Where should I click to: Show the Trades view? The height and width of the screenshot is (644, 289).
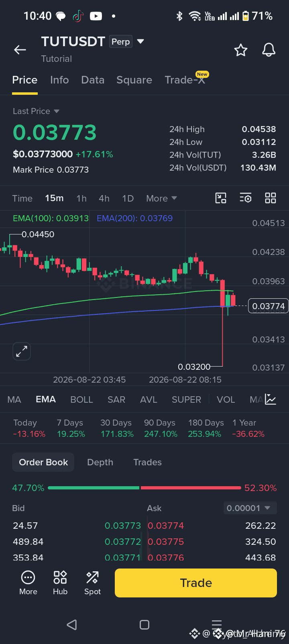[x=147, y=462]
